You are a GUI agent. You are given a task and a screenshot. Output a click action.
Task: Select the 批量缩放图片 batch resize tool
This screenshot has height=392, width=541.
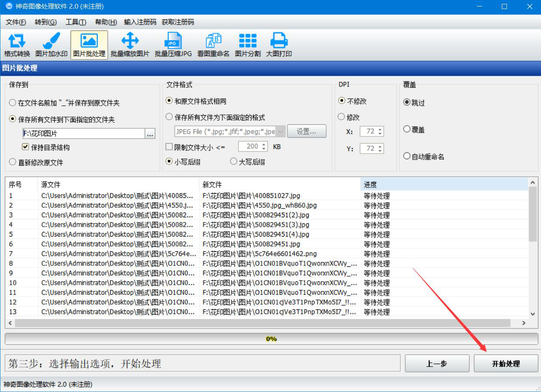click(130, 45)
